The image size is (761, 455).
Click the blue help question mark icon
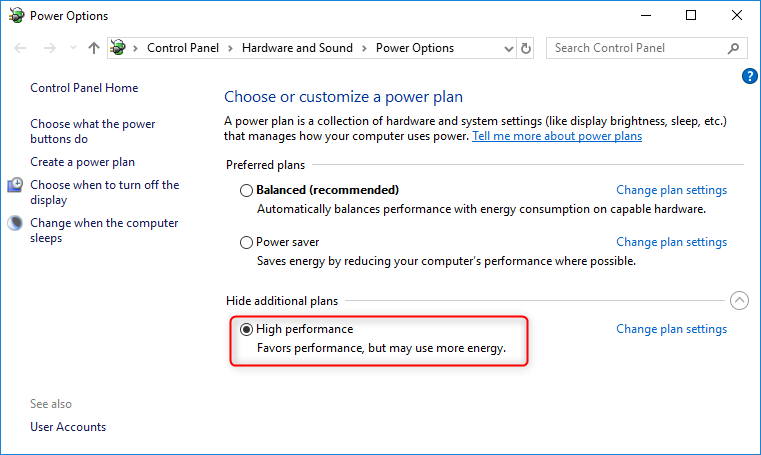pyautogui.click(x=750, y=76)
